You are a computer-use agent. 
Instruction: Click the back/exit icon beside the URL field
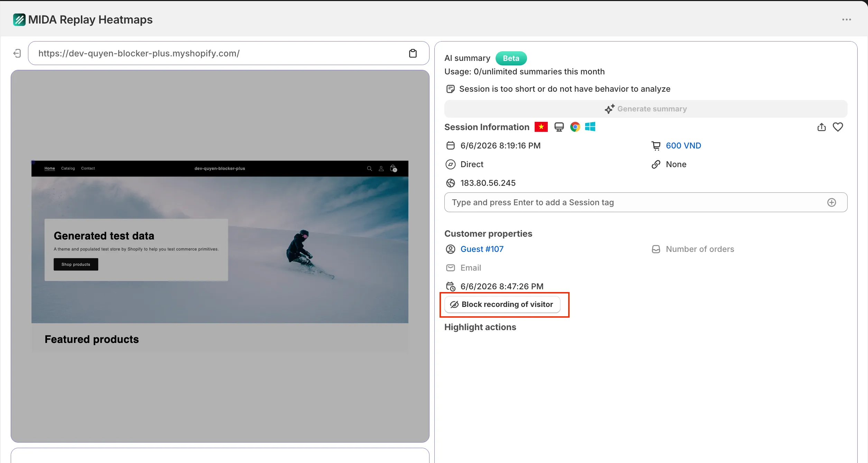pos(17,53)
